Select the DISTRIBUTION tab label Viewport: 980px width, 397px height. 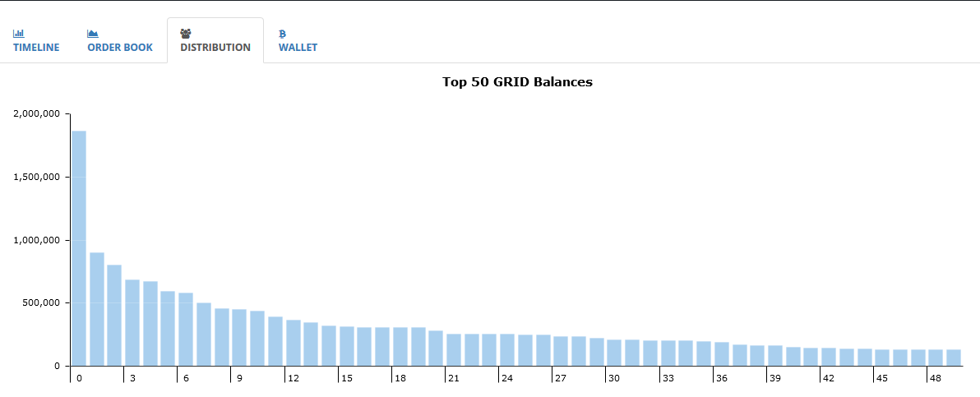[x=215, y=48]
